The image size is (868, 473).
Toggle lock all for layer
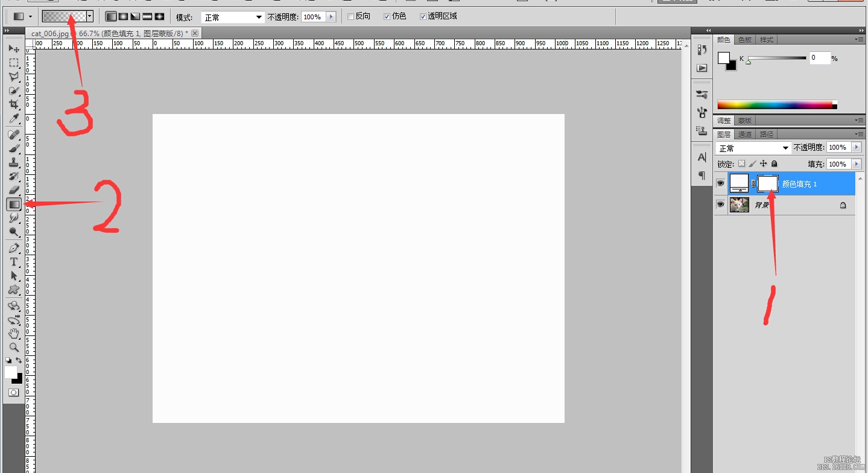(775, 163)
